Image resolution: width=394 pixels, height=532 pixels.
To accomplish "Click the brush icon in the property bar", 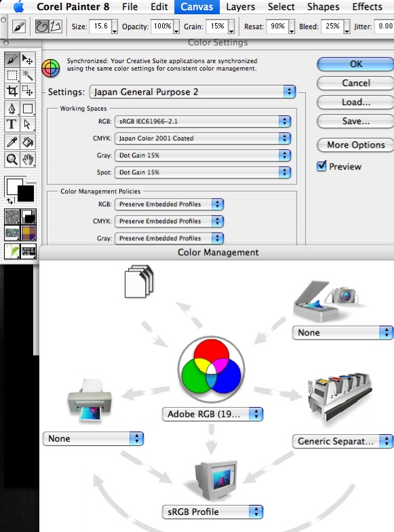I will click(x=19, y=26).
